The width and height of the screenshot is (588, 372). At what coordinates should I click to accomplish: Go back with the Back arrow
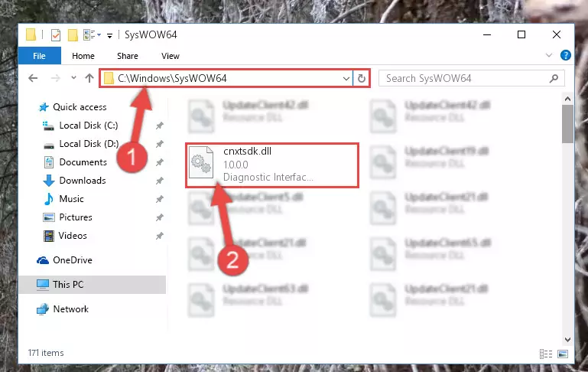pos(33,78)
